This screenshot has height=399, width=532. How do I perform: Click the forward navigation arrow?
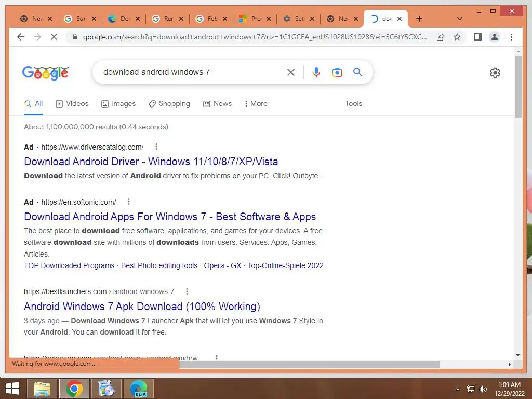point(37,37)
